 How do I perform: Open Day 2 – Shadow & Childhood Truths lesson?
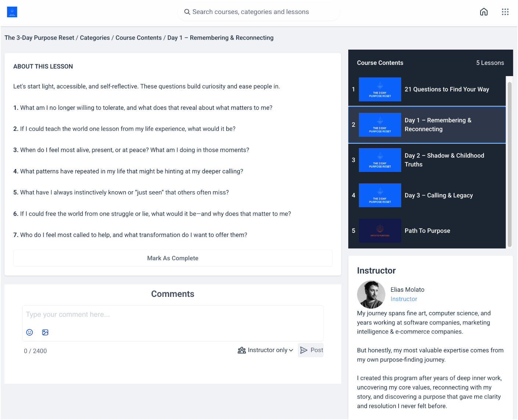click(427, 160)
